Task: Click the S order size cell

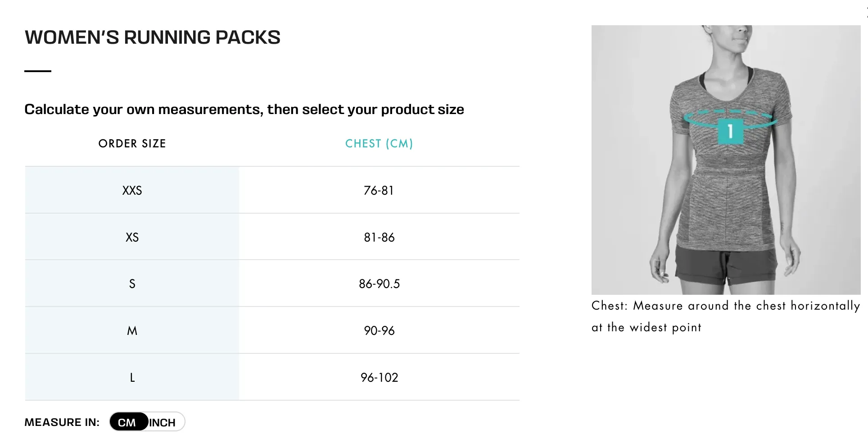Action: [x=132, y=284]
